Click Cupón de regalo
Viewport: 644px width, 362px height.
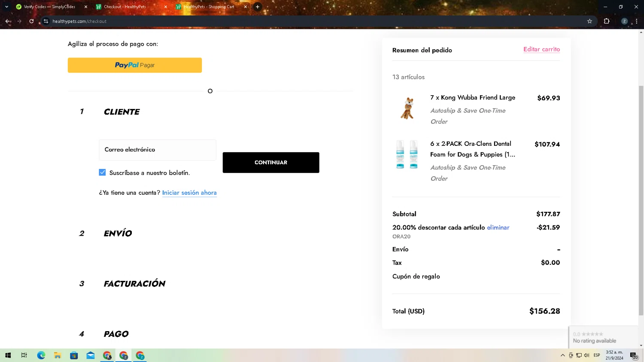pos(416,276)
